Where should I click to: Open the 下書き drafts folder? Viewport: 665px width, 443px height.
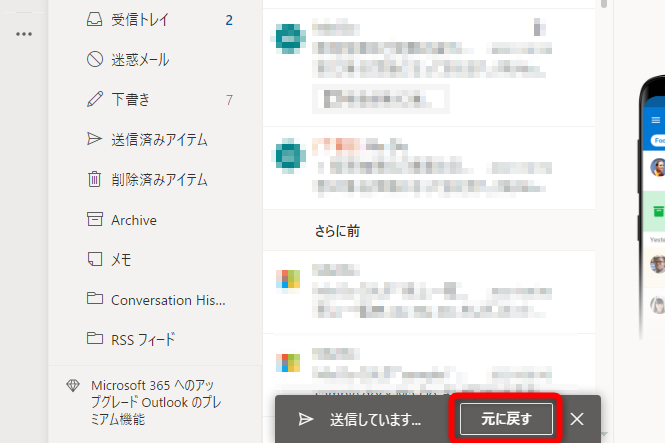pos(156,99)
